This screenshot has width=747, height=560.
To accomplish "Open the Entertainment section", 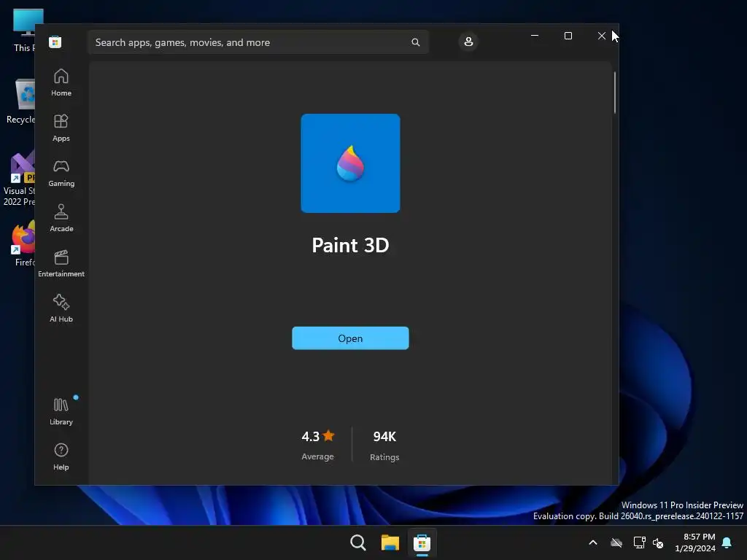I will (x=61, y=264).
